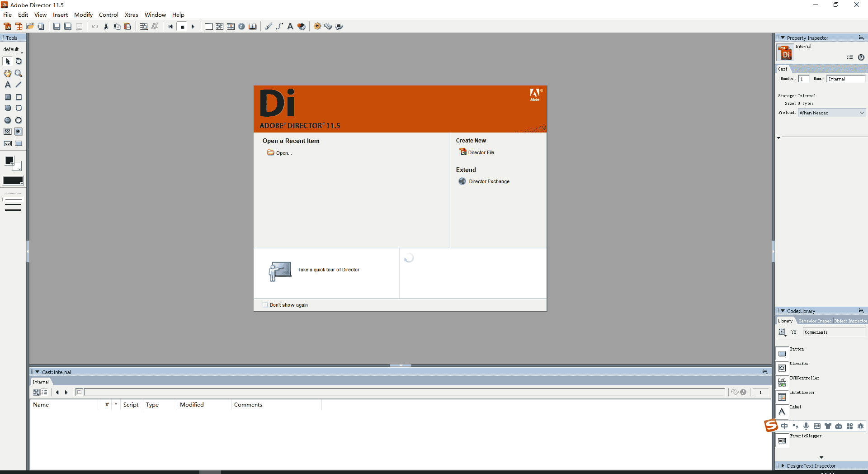Click the Play button in toolbar
This screenshot has height=474, width=868.
193,26
